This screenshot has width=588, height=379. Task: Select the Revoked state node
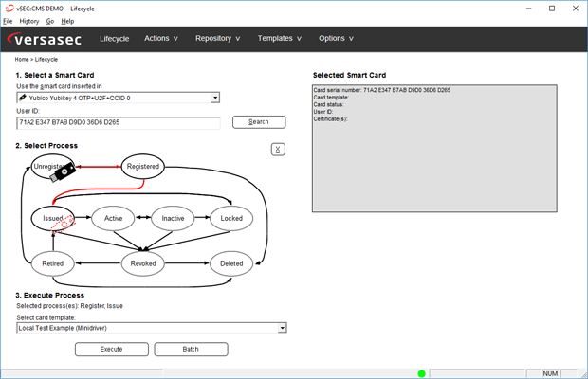point(143,263)
